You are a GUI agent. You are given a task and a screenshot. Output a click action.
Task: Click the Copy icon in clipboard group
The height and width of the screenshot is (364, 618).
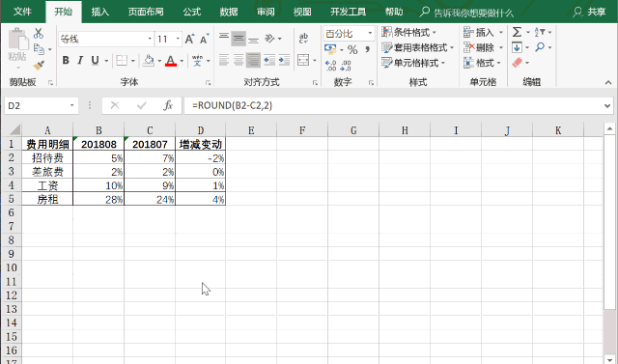(39, 49)
